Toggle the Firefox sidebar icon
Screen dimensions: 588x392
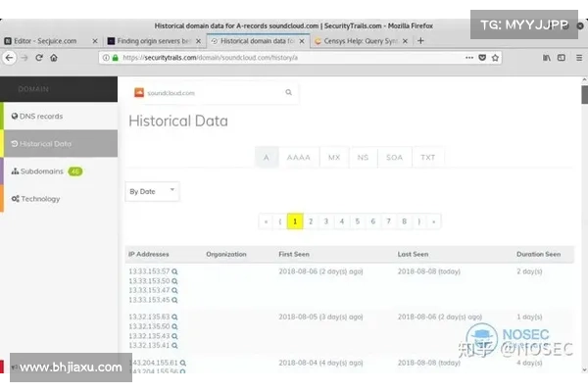(561, 58)
